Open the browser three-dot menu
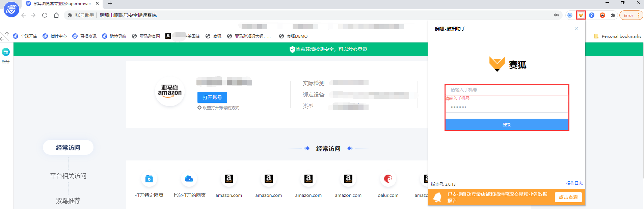Viewport: 644px width, 209px height. pos(639,15)
